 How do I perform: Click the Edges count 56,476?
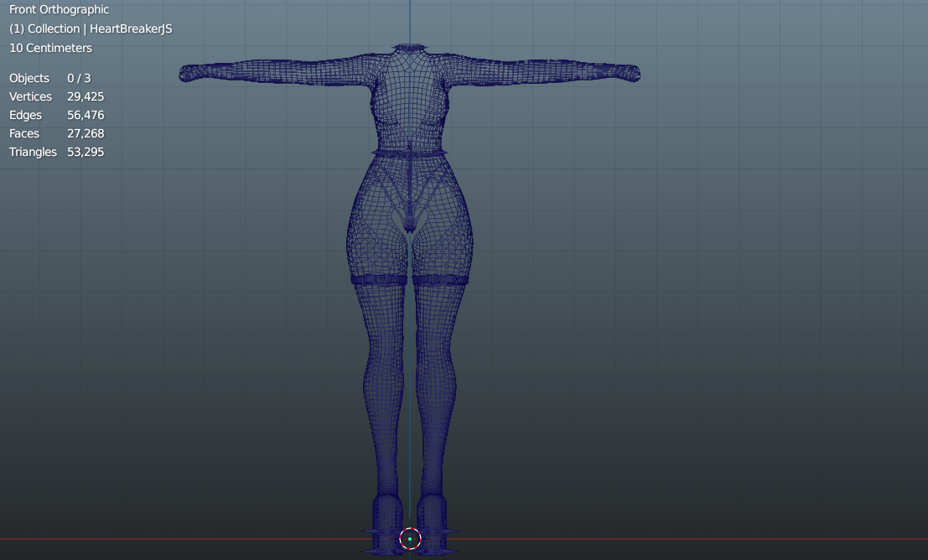click(86, 115)
